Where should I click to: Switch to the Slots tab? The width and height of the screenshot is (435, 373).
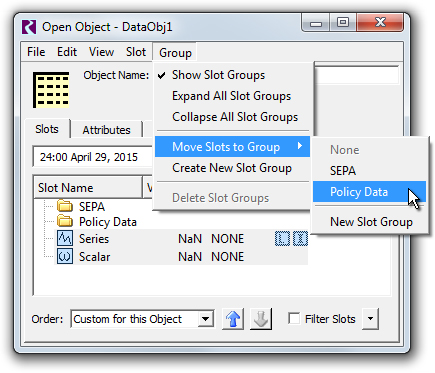click(x=47, y=129)
